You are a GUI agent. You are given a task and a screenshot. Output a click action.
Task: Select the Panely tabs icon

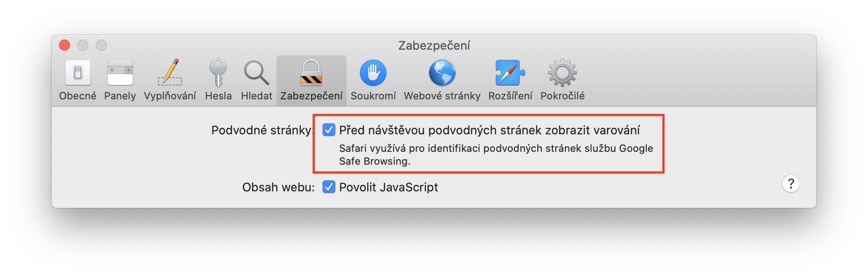[x=120, y=73]
